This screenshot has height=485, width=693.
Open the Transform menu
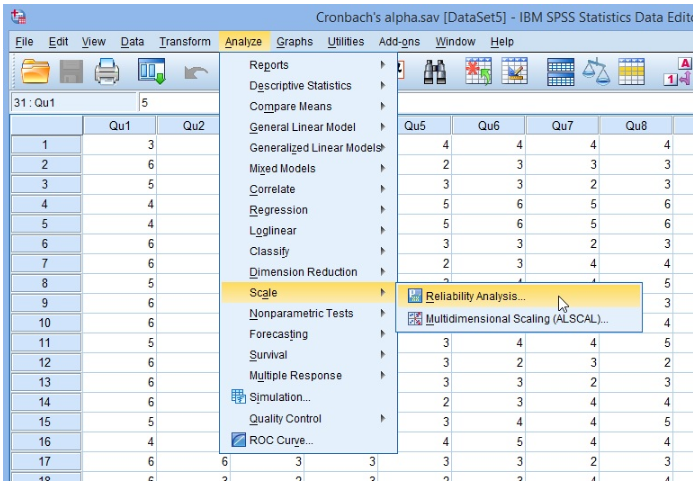click(185, 42)
